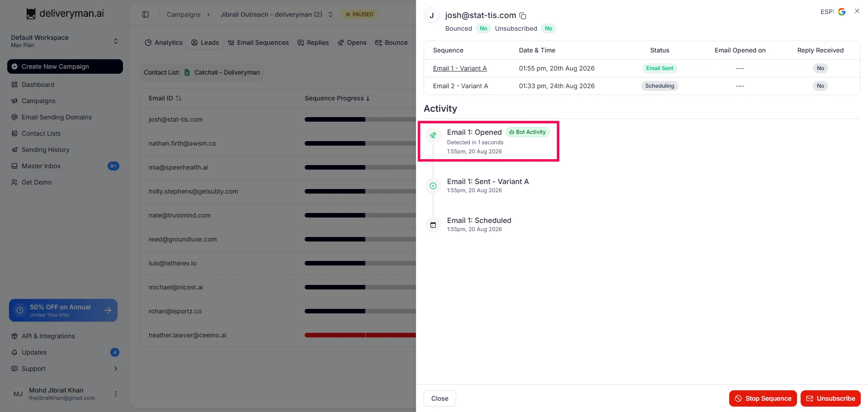This screenshot has height=412, width=868.
Task: Click the 50% OFF on Annual banner
Action: point(63,310)
